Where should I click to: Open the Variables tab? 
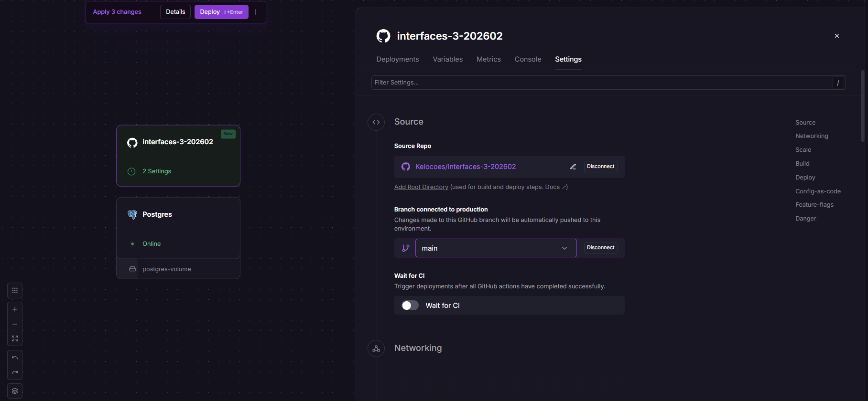[448, 59]
